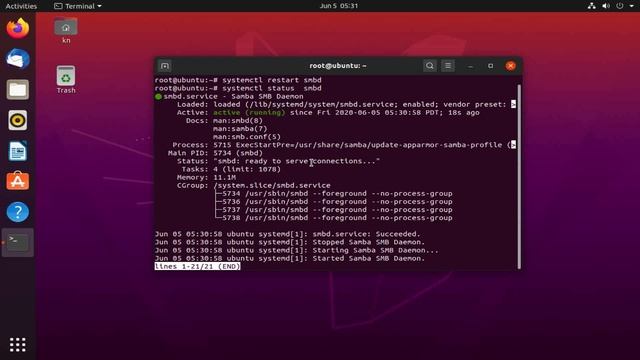Select the Terminal icon in dock
640x360 pixels.
[x=18, y=242]
